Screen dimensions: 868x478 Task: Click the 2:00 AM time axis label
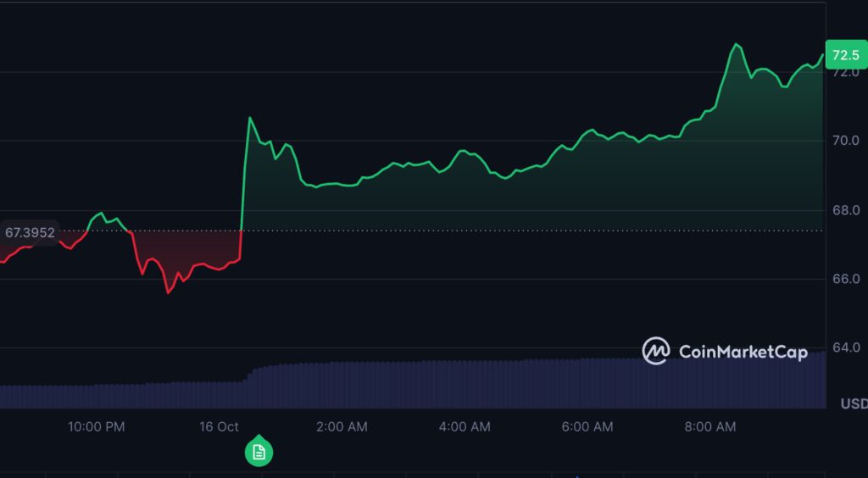click(x=342, y=427)
